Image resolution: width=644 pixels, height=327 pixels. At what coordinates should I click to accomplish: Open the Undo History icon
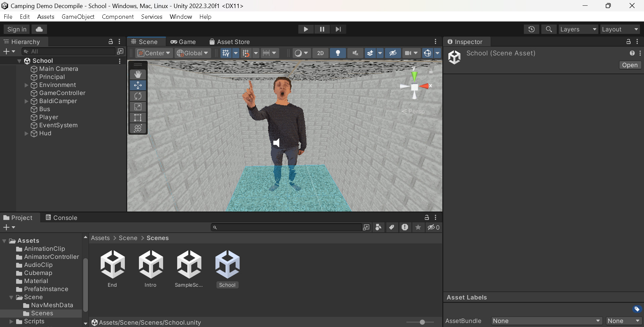[x=531, y=29]
